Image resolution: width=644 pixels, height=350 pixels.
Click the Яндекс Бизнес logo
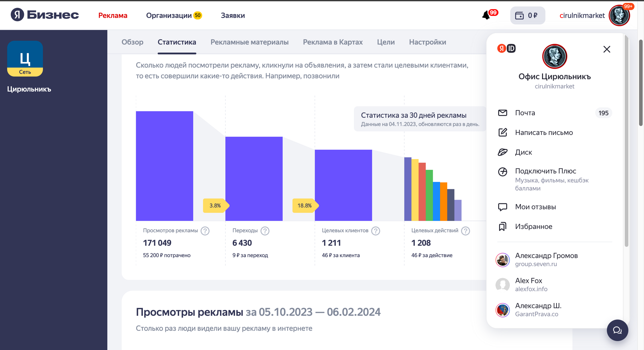(45, 15)
